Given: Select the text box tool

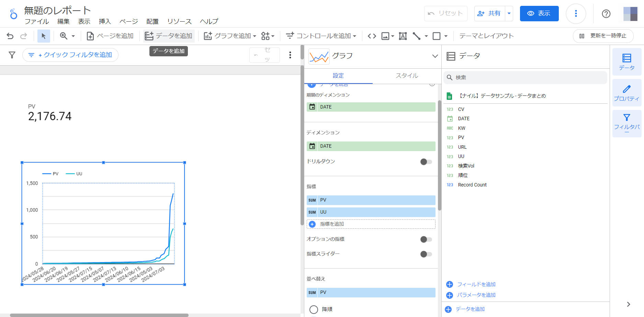Looking at the screenshot, I should pyautogui.click(x=403, y=36).
